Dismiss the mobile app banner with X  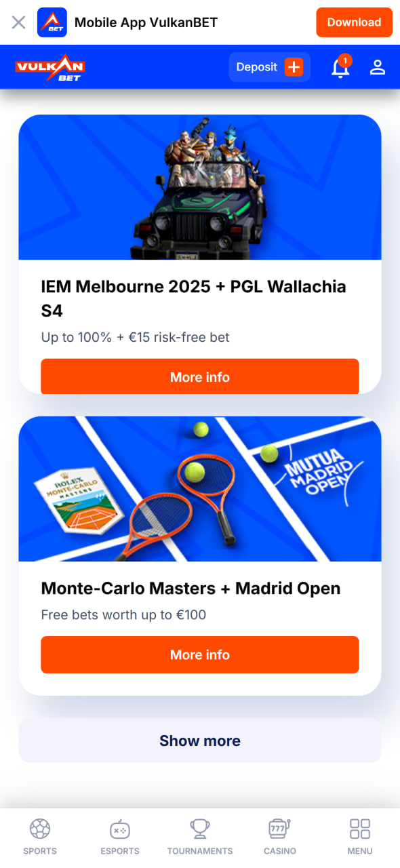click(x=19, y=22)
